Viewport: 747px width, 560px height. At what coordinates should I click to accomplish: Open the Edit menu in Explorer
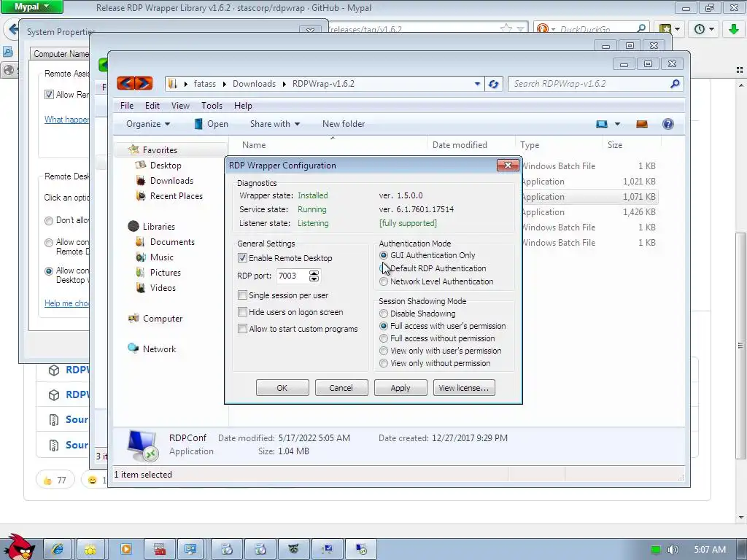[152, 105]
